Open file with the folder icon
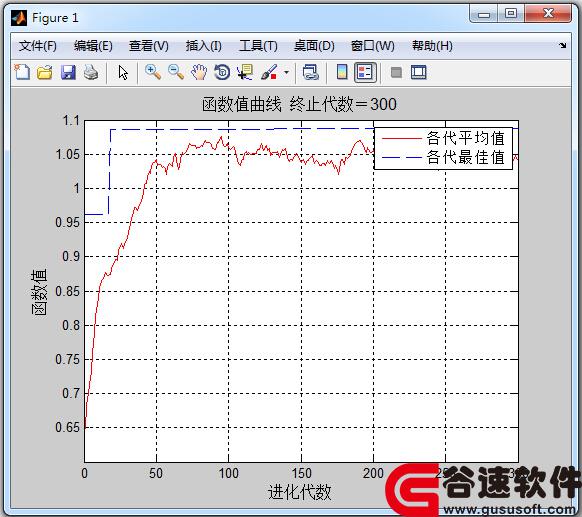582x517 pixels. (x=45, y=72)
